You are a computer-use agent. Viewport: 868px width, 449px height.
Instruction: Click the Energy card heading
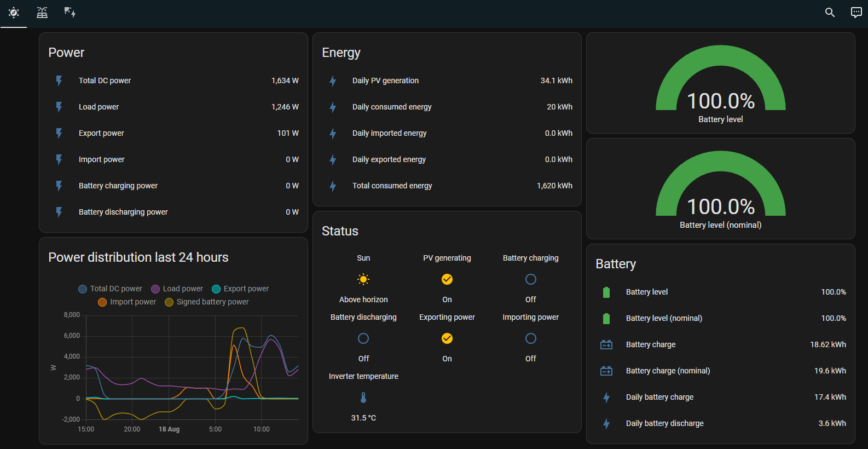341,53
